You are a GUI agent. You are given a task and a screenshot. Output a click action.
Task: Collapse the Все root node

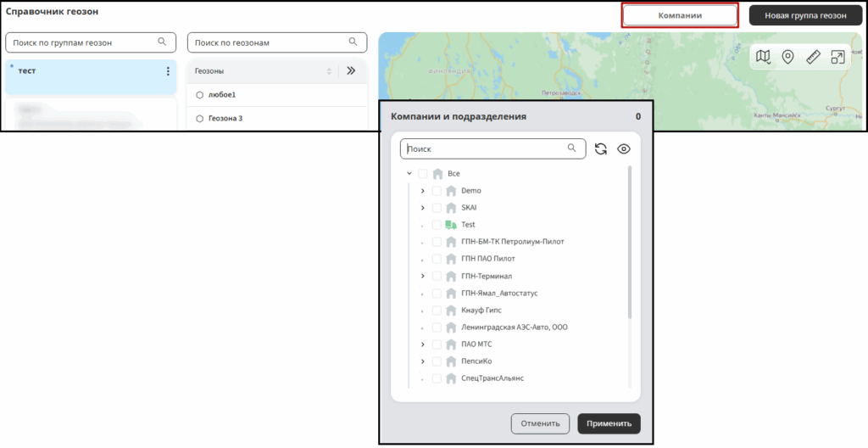click(x=409, y=174)
